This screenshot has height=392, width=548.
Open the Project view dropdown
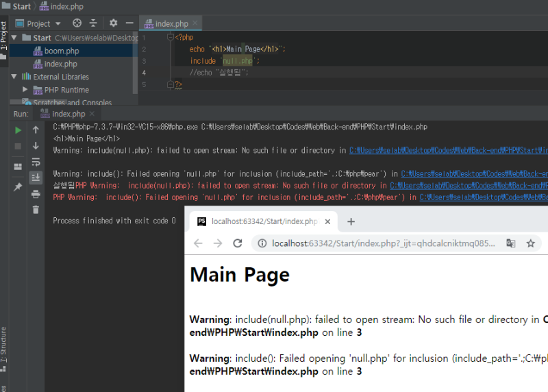[43, 23]
